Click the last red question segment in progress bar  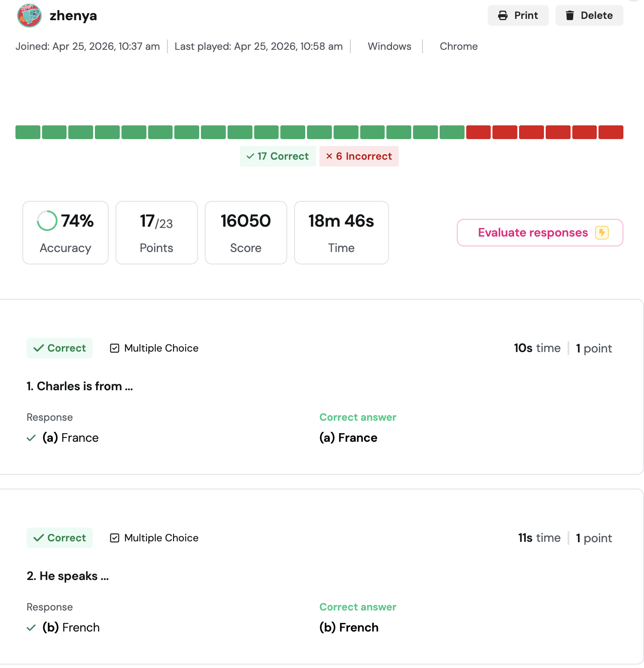tap(611, 132)
